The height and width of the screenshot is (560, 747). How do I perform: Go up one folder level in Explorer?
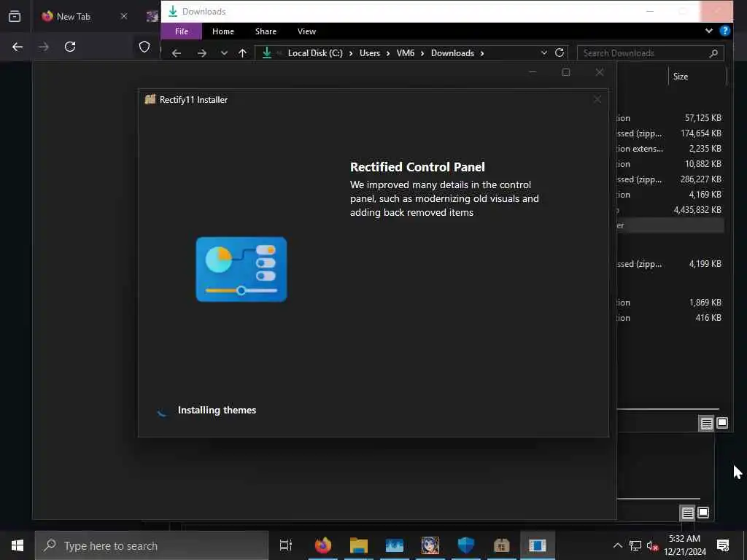(x=242, y=52)
